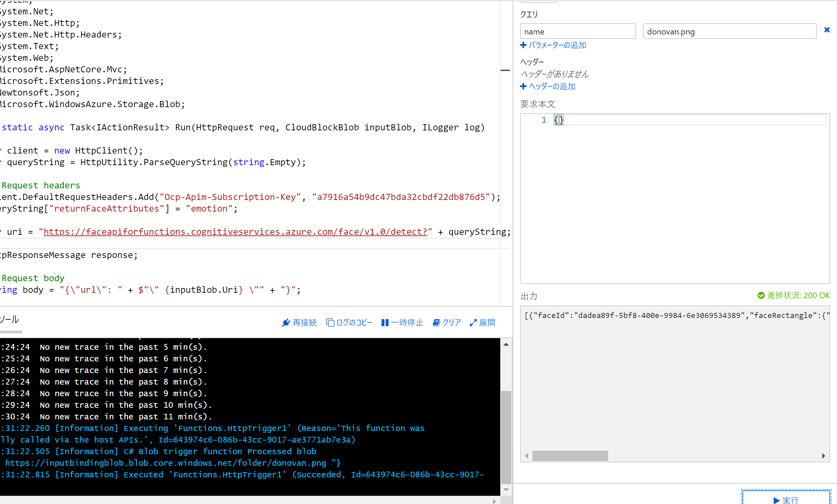Select the console (ソール) tab label
Viewport: 837px width, 504px height.
coord(10,320)
